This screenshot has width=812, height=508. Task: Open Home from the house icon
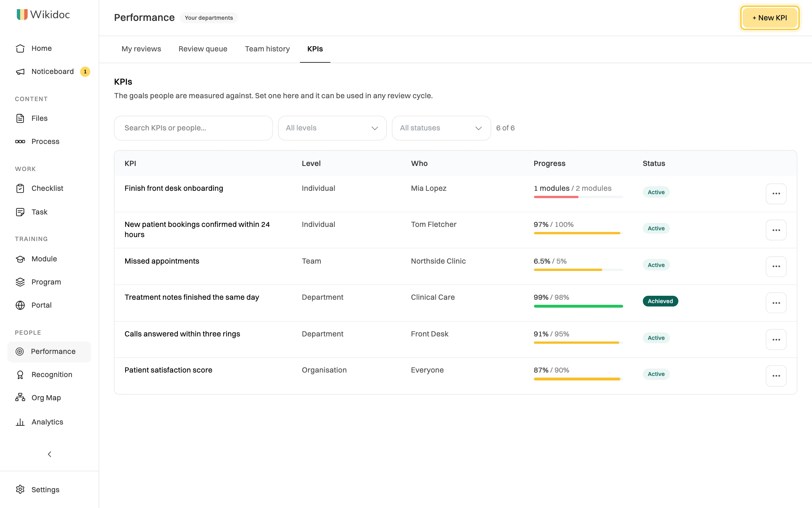(20, 48)
